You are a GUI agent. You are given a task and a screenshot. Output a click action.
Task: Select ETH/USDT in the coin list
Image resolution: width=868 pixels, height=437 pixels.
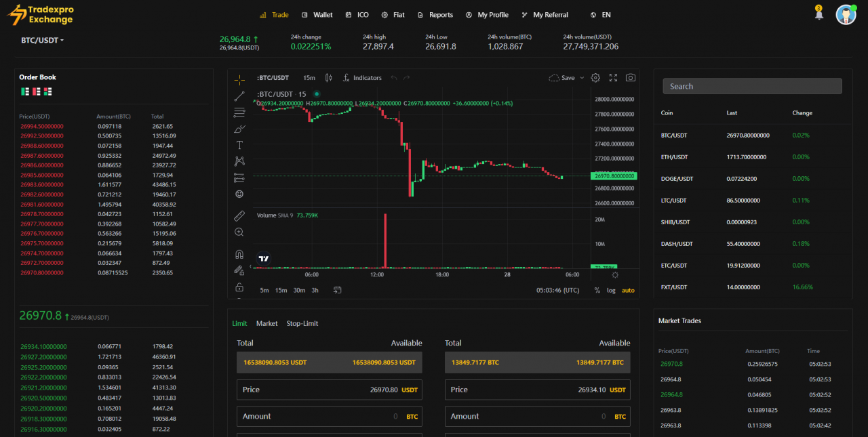[x=753, y=157]
